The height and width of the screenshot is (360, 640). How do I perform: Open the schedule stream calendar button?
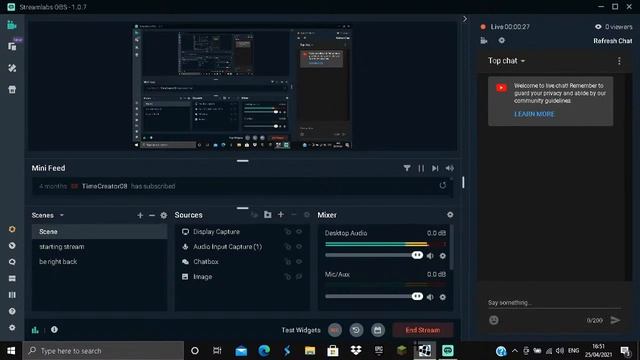(x=378, y=330)
